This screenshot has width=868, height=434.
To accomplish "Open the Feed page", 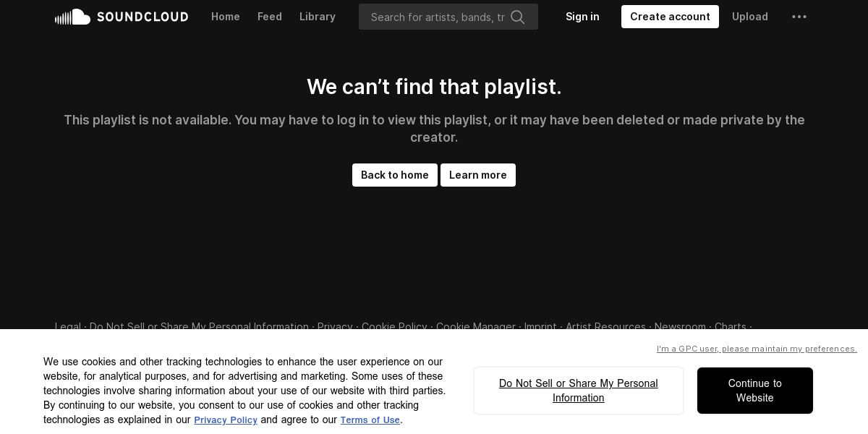I will 270,17.
